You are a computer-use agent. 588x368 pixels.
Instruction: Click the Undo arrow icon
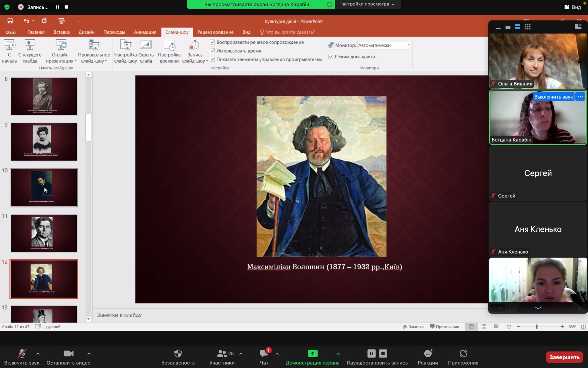[26, 21]
